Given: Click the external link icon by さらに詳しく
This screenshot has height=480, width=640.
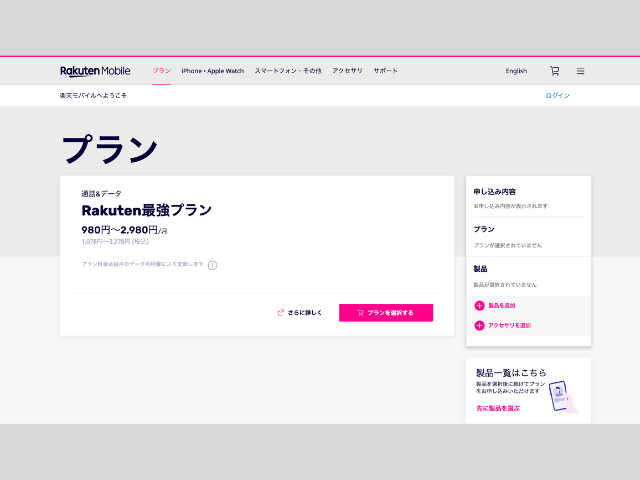Looking at the screenshot, I should [280, 313].
